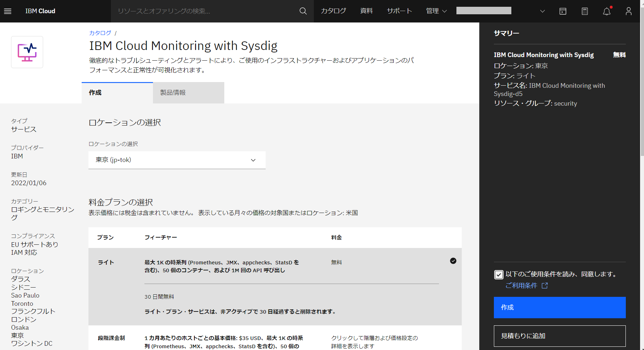Viewport: 644px width, 350px height.
Task: Open the cost estimator calculator icon
Action: point(585,11)
